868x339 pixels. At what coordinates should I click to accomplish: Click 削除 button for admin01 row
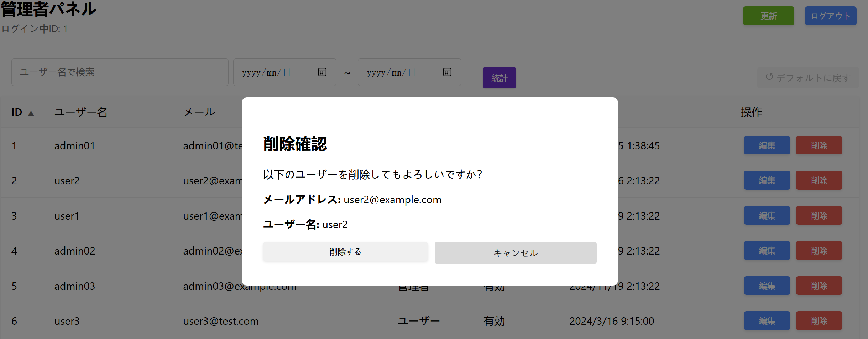pyautogui.click(x=819, y=145)
